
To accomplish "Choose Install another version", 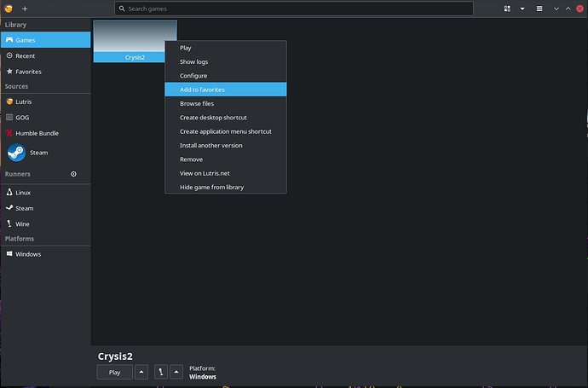I will point(226,145).
